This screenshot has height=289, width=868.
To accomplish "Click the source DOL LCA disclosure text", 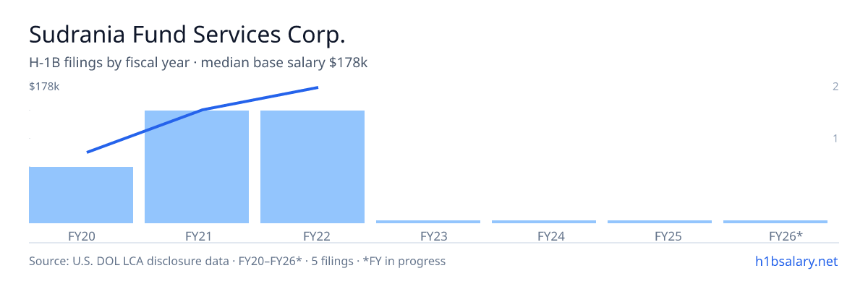I will click(237, 261).
